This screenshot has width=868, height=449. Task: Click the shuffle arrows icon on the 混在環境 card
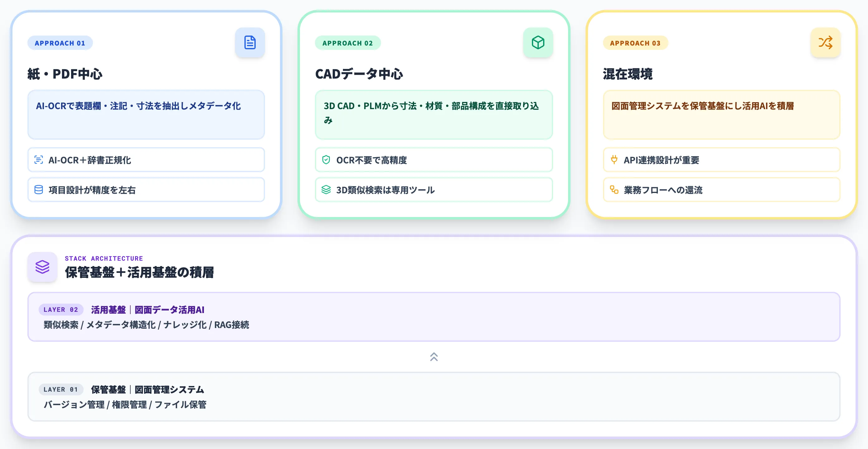pyautogui.click(x=825, y=42)
